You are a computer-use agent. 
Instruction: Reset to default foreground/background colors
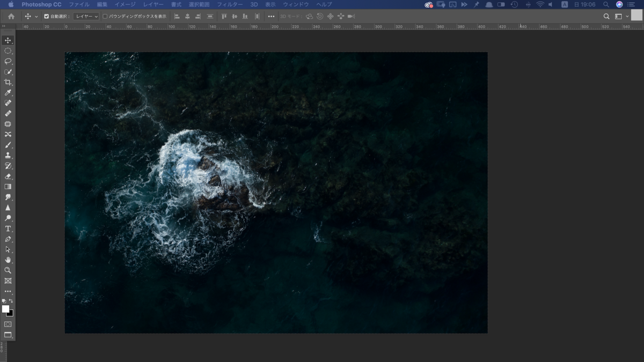click(x=4, y=301)
